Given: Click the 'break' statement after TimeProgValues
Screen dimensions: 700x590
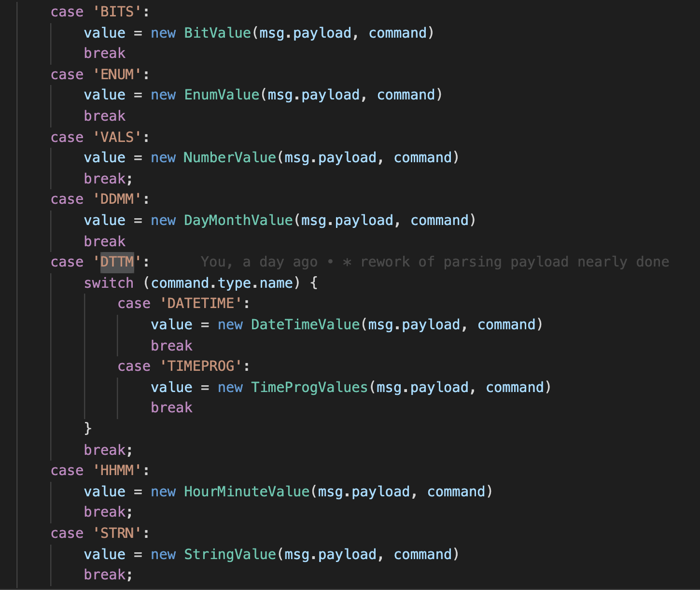Looking at the screenshot, I should click(171, 407).
